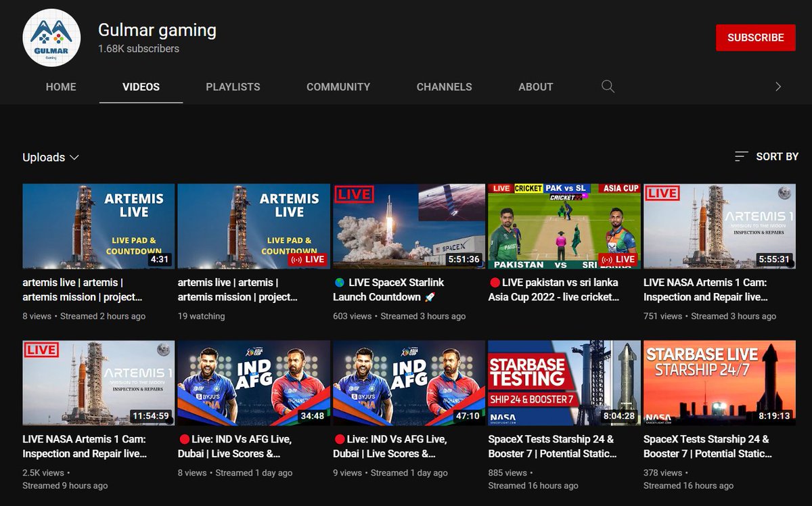Image resolution: width=812 pixels, height=506 pixels.
Task: Expand the Uploads dropdown
Action: tap(51, 157)
